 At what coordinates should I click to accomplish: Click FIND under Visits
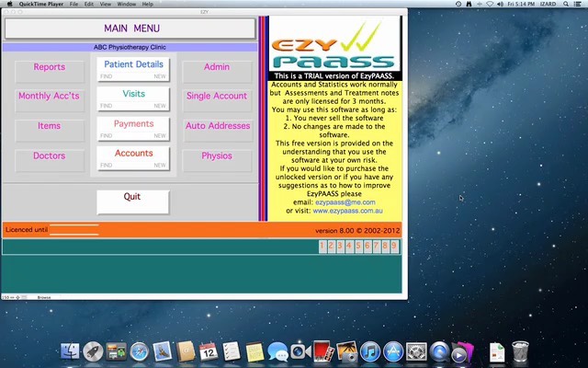[x=107, y=106]
